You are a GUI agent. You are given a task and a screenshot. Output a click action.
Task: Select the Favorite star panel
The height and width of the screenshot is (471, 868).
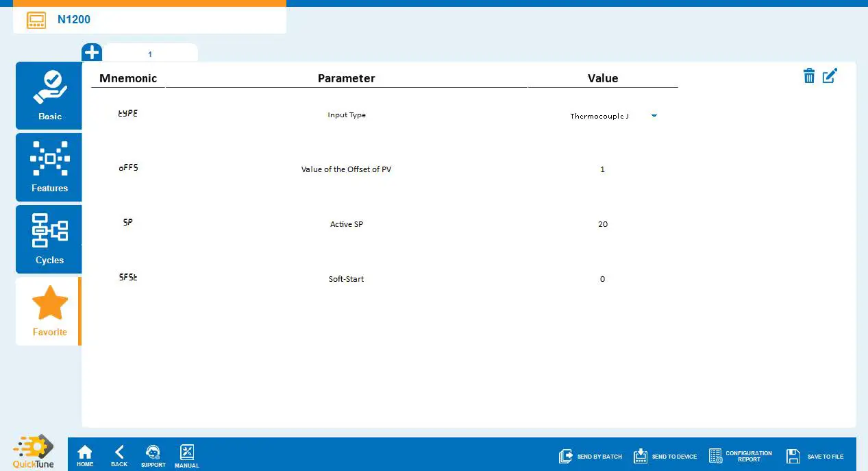[x=49, y=311]
